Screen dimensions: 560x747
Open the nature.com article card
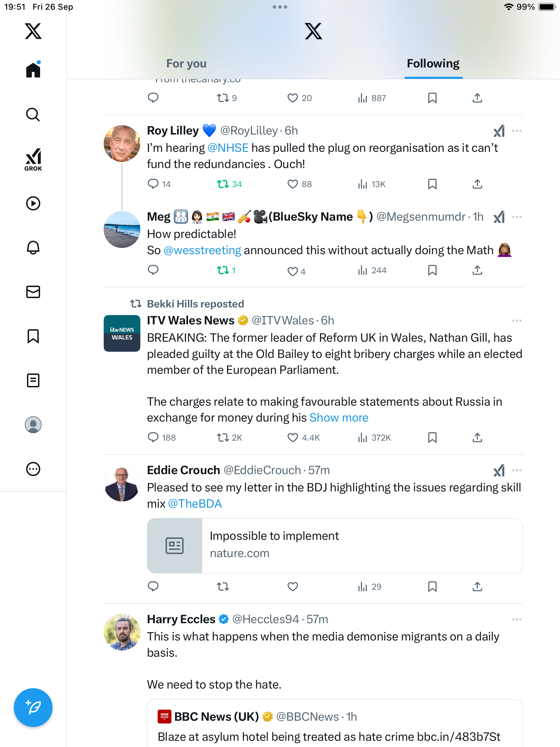pos(335,545)
